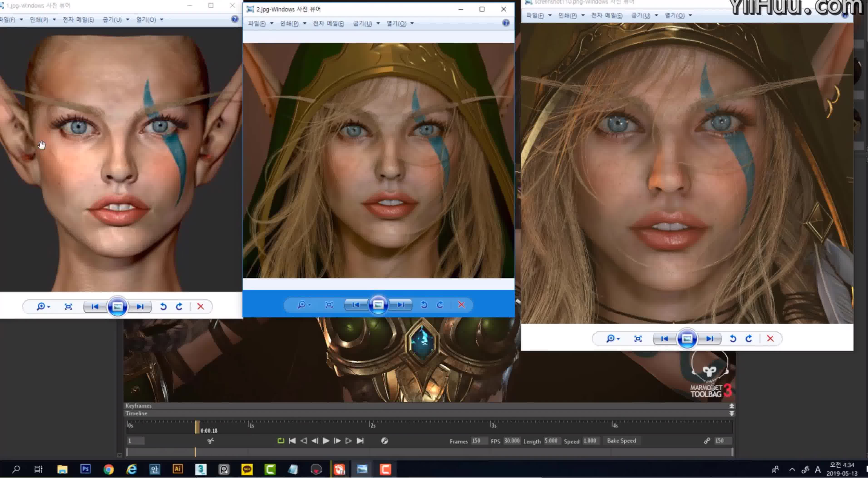Expand 굽기(U) dropdown in screenshot110.png viewer

click(x=656, y=15)
